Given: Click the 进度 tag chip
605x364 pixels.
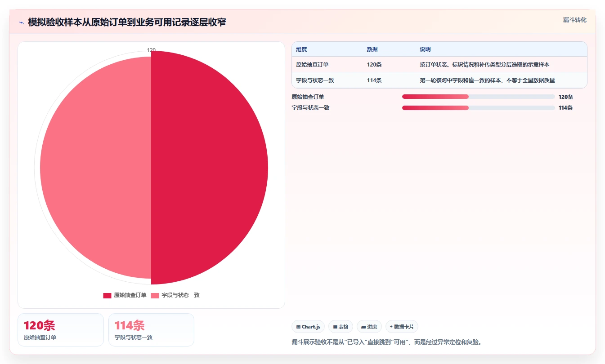Looking at the screenshot, I should coord(369,327).
